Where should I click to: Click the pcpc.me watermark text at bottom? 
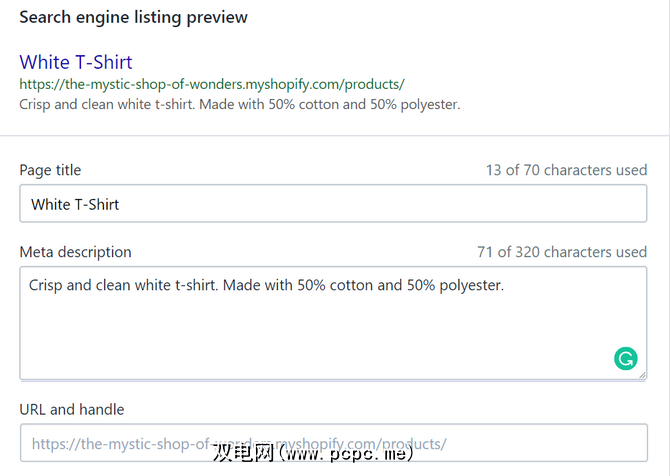(313, 453)
